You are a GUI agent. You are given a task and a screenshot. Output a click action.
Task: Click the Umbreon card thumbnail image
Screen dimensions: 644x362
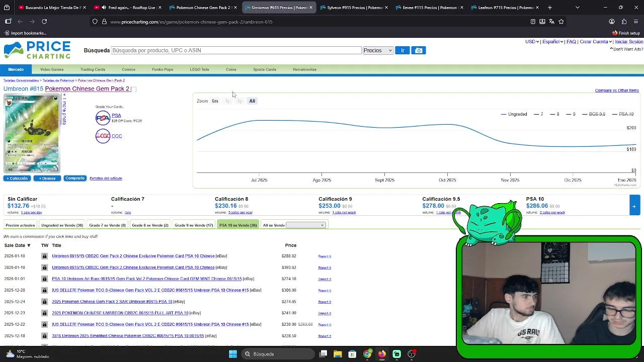[x=32, y=133]
